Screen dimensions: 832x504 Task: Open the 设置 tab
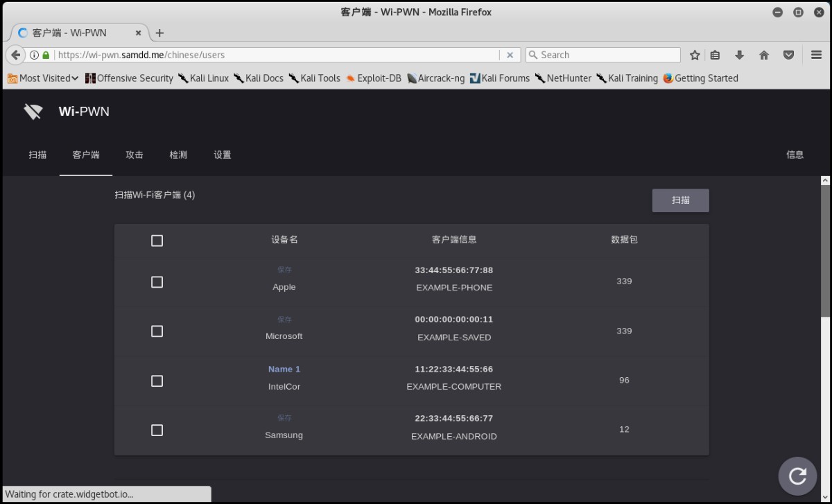tap(223, 155)
